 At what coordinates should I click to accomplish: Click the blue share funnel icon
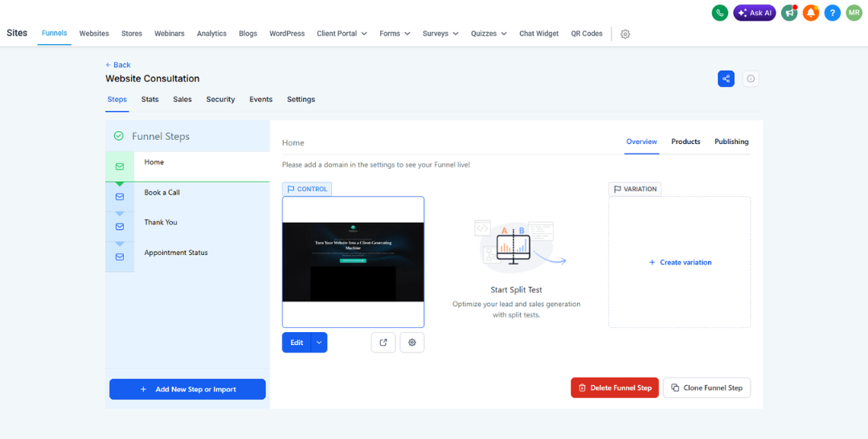click(x=726, y=79)
